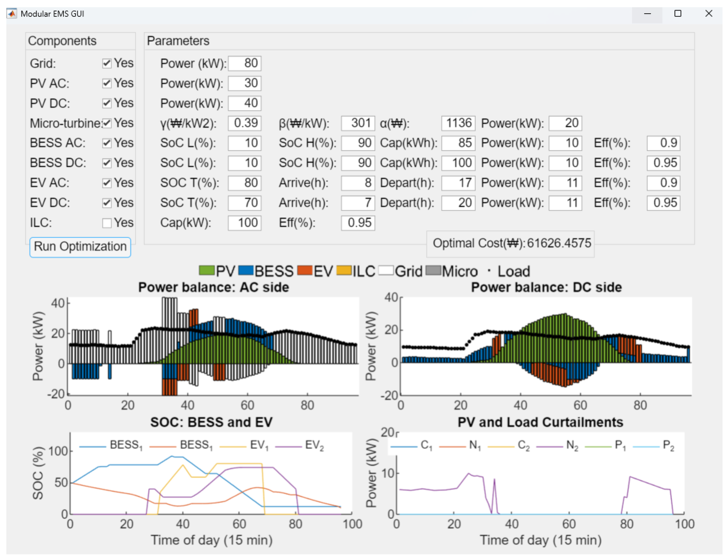
Task: Edit EV DC SoC T(%) field showing 70
Action: (x=245, y=203)
